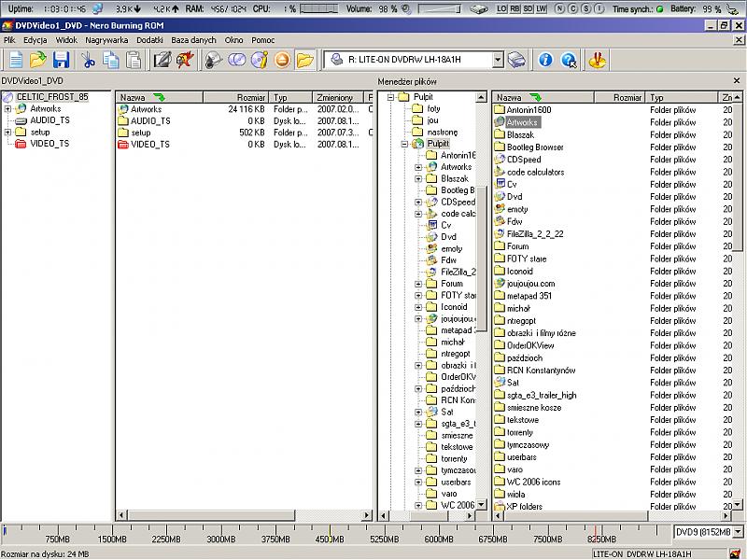Click the Copy icon in toolbar

(111, 60)
